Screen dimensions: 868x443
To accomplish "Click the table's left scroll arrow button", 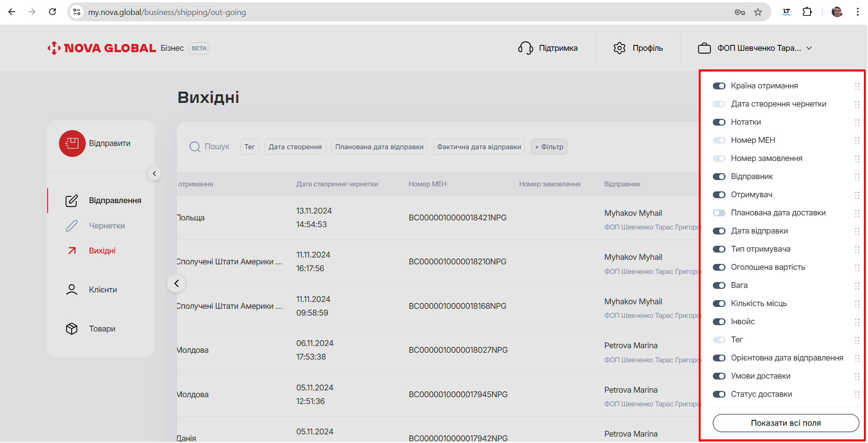I will click(177, 283).
